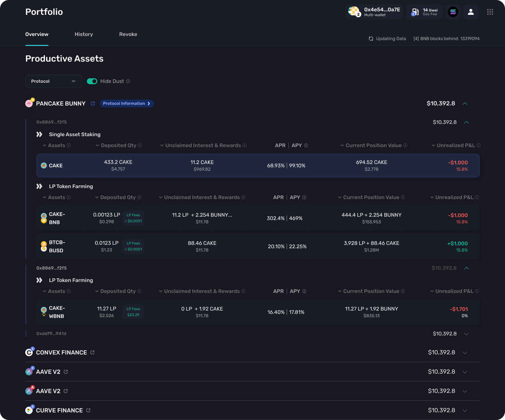The width and height of the screenshot is (505, 420).
Task: Click BNB blocks behind status text
Action: pos(446,39)
